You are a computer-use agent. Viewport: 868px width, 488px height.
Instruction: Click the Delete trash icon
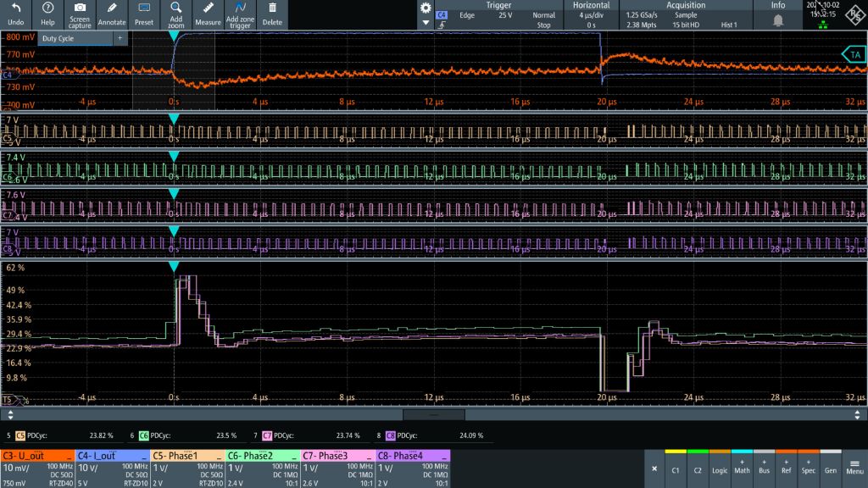[x=272, y=8]
